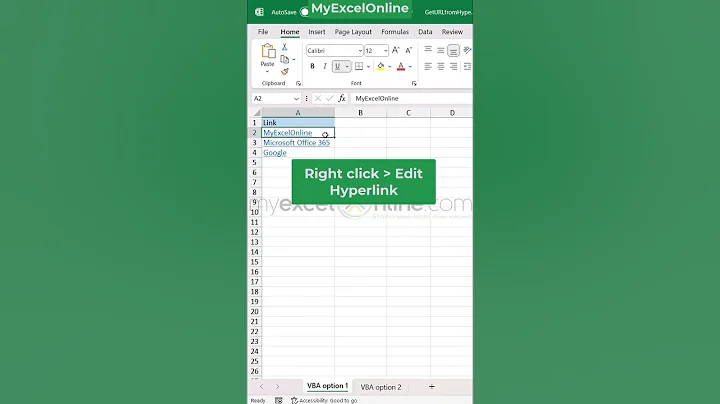Top align cell contents
The width and height of the screenshot is (720, 404).
pos(428,50)
